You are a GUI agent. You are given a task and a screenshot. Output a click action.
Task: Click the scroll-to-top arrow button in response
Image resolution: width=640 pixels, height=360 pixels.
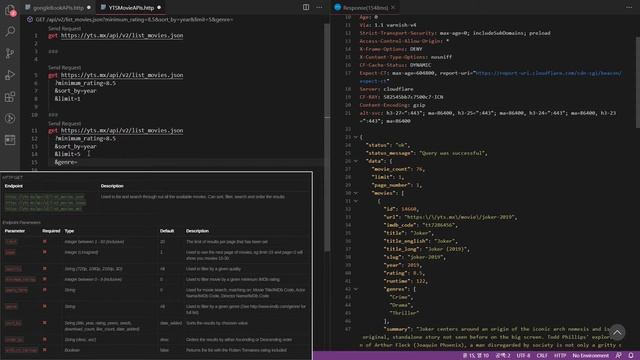[617, 333]
